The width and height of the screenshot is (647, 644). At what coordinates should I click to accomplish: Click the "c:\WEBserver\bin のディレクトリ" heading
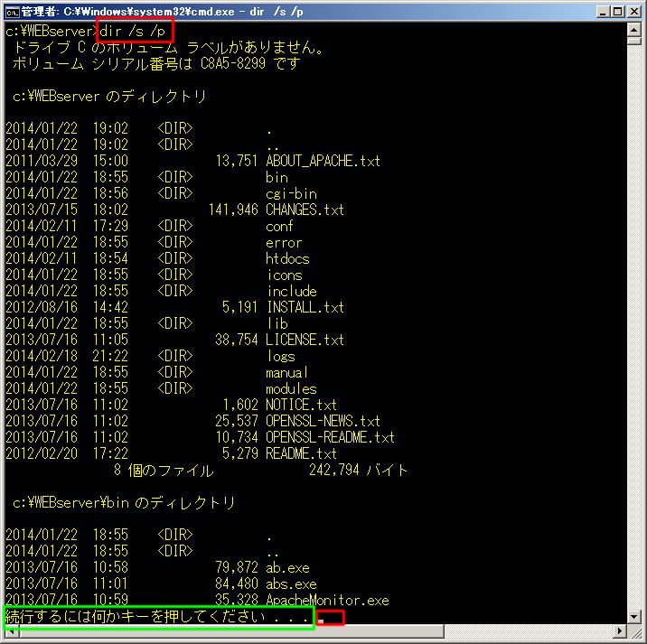pos(124,503)
